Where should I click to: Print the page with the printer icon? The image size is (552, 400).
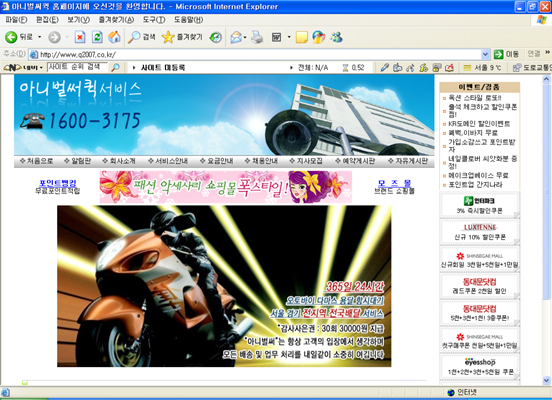[257, 37]
